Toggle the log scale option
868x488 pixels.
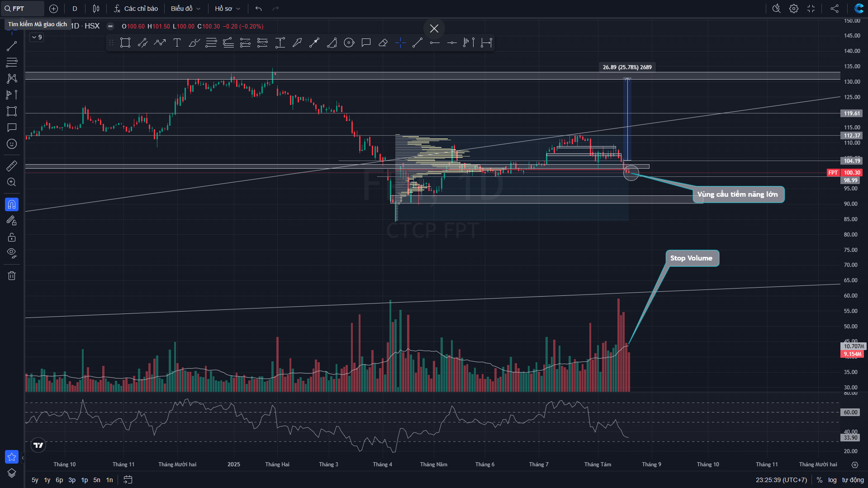[x=832, y=480]
